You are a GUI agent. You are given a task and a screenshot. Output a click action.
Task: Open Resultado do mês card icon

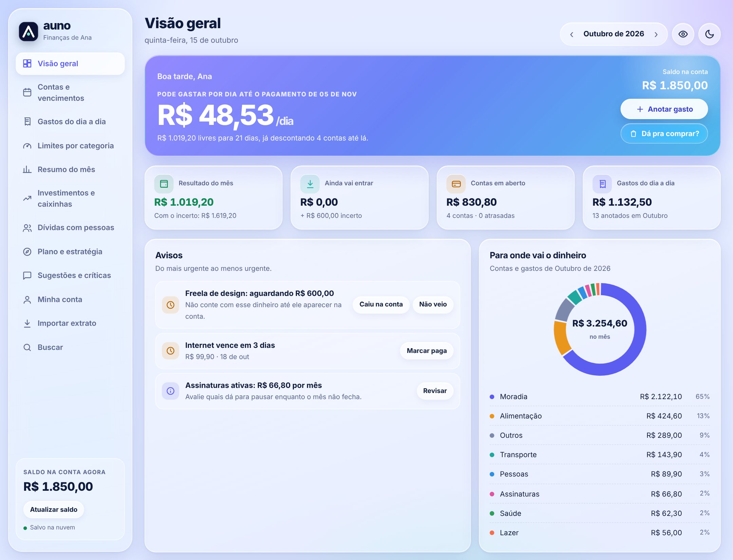pyautogui.click(x=164, y=184)
